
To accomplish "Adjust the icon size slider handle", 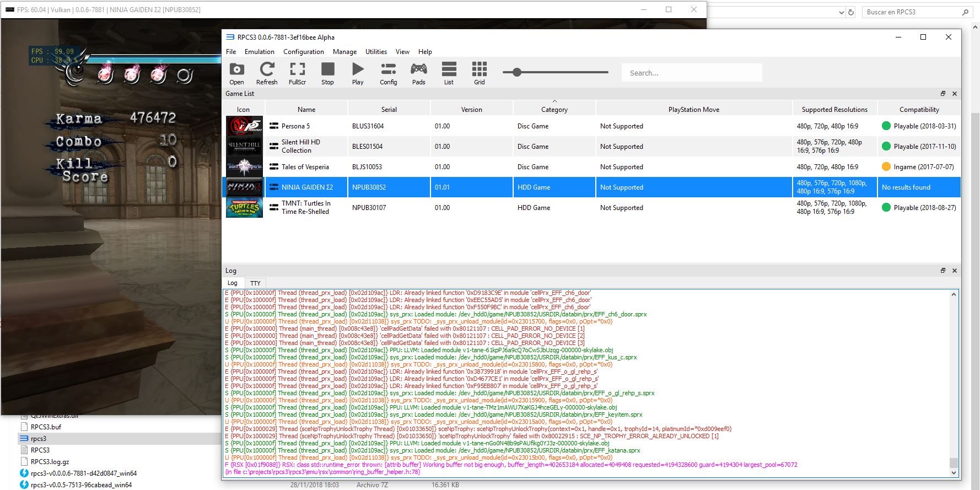I will tap(516, 72).
